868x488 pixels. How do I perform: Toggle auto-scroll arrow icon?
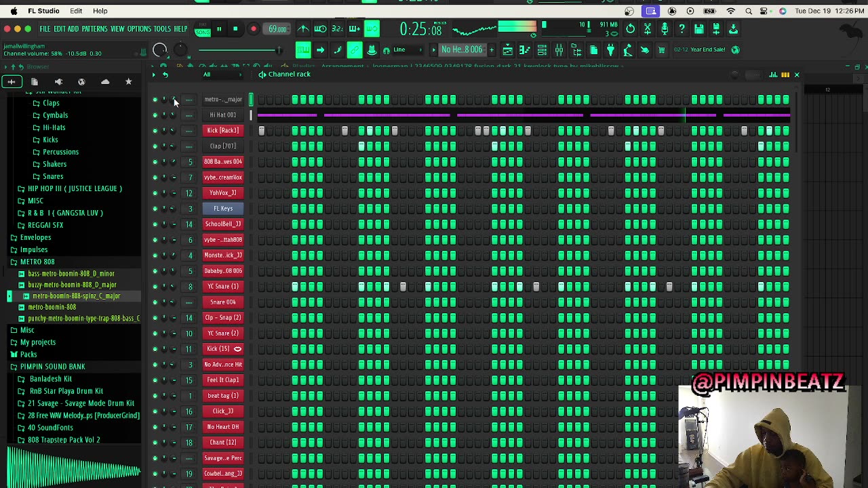point(320,49)
